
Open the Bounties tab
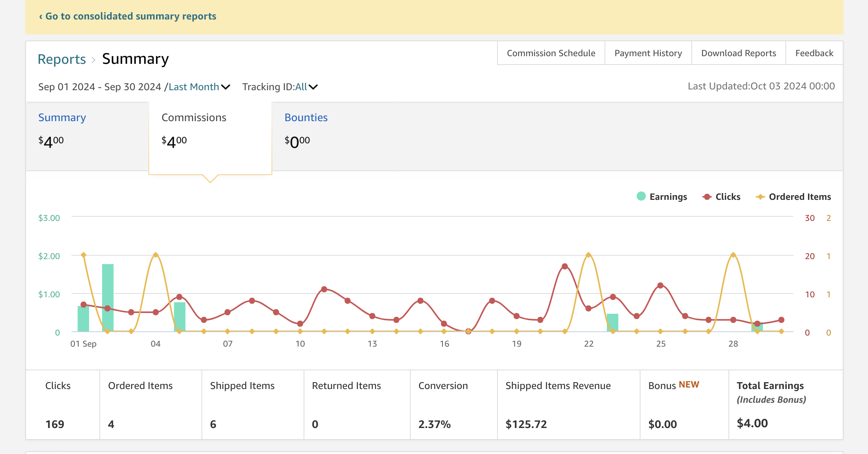click(306, 117)
